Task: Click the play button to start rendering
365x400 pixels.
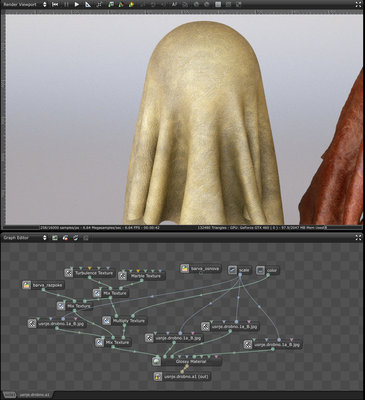Action: tap(77, 5)
